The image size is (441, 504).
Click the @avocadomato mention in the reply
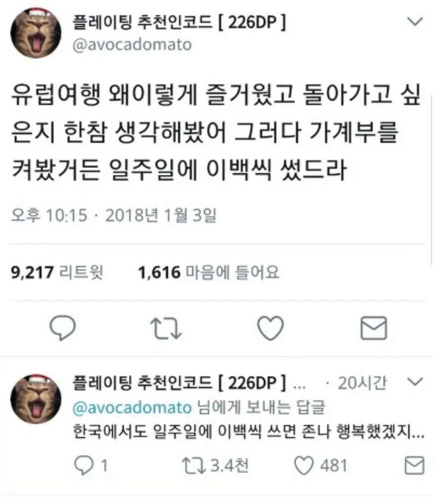[x=132, y=408]
